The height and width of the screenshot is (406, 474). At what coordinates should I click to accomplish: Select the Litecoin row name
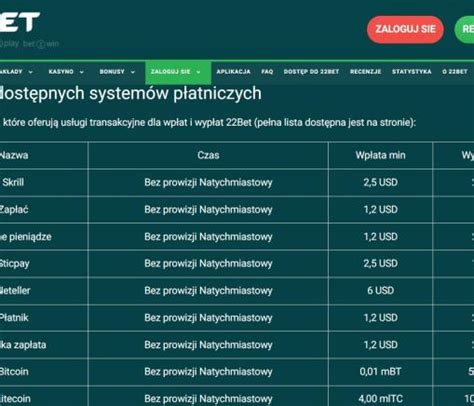pyautogui.click(x=15, y=399)
